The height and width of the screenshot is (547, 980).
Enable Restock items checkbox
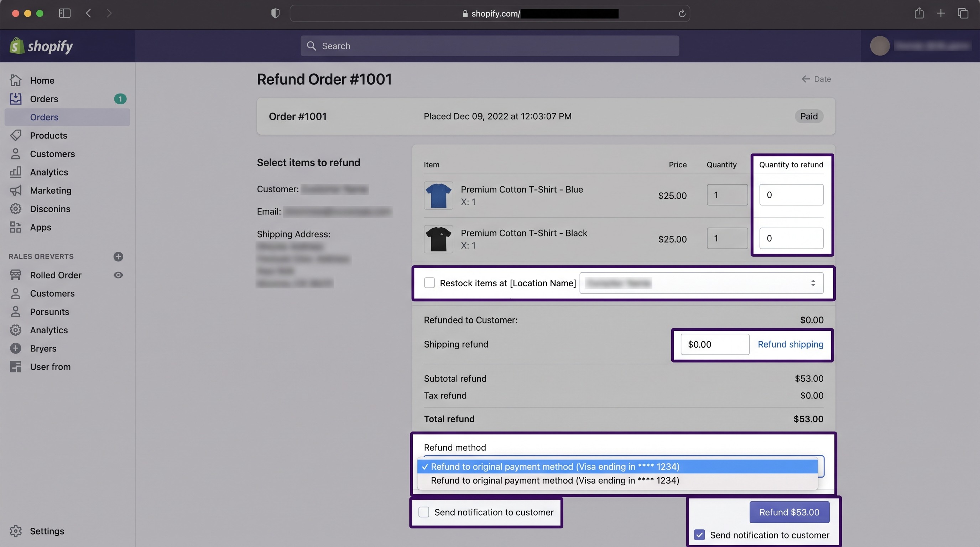tap(429, 283)
